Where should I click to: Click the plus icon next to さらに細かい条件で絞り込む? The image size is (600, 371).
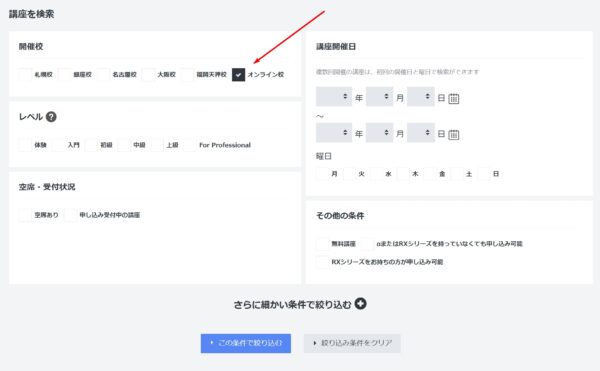[x=360, y=304]
